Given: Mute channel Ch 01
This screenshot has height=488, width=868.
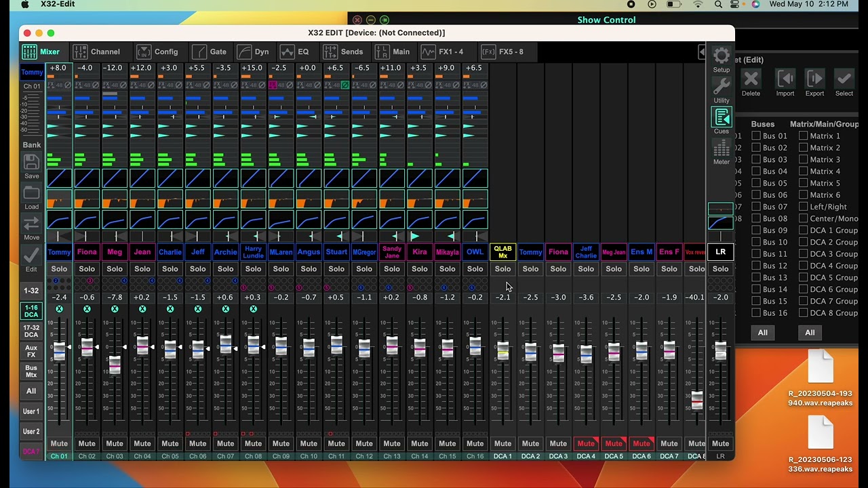Looking at the screenshot, I should (59, 443).
